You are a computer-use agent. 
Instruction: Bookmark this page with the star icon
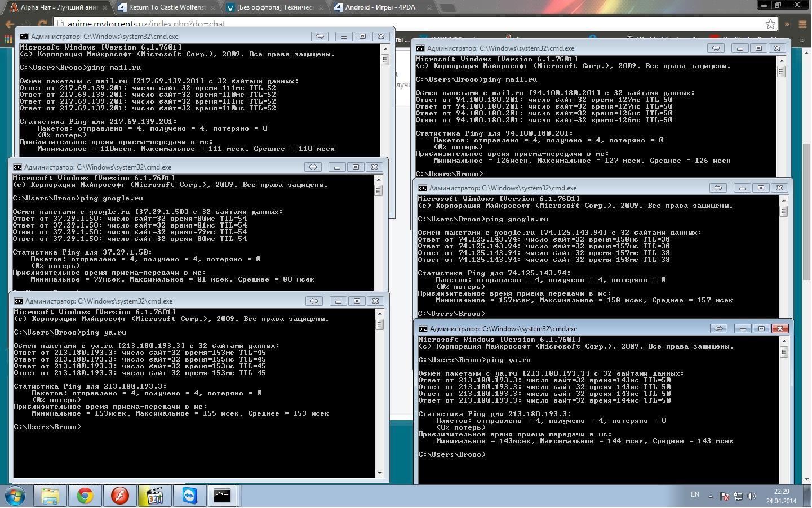coord(770,24)
